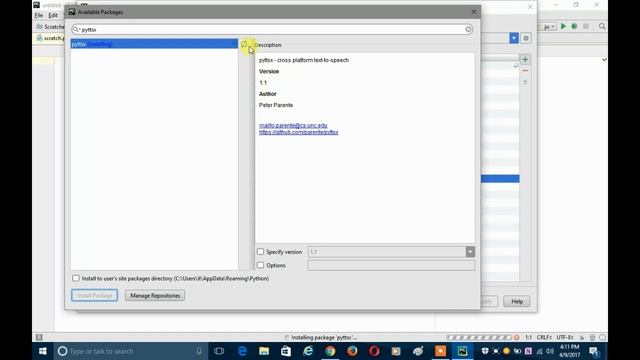Open File Explorer from taskbar
This screenshot has width=640, height=360.
(x=264, y=351)
